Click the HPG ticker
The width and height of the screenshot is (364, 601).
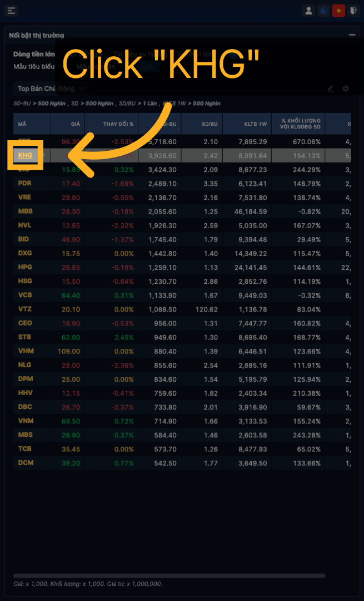pos(25,267)
